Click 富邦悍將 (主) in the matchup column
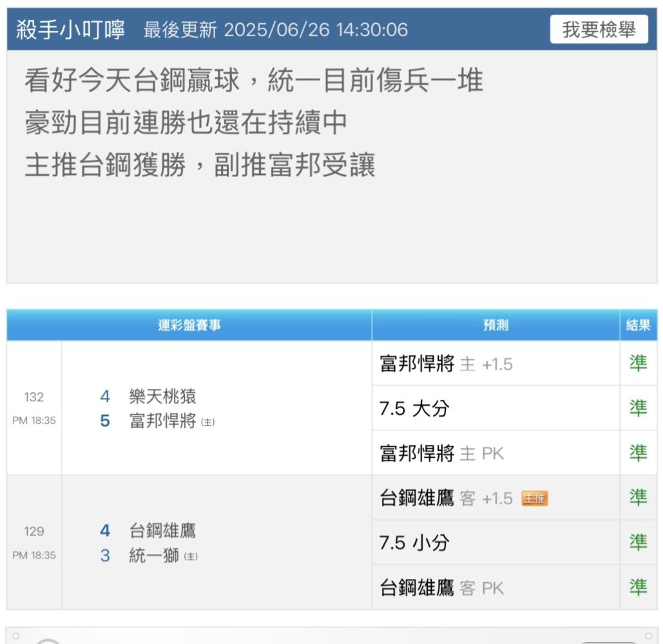This screenshot has width=663, height=644. point(172,421)
